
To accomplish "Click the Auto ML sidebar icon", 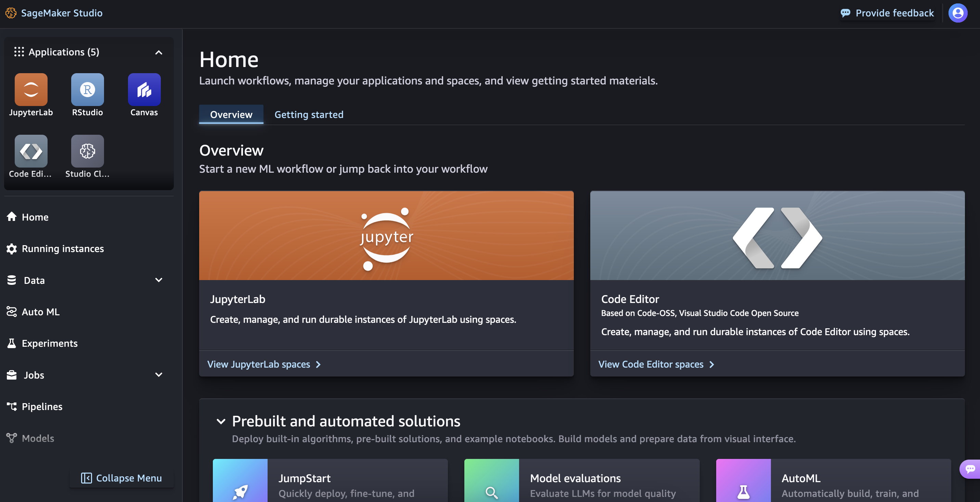I will click(11, 312).
